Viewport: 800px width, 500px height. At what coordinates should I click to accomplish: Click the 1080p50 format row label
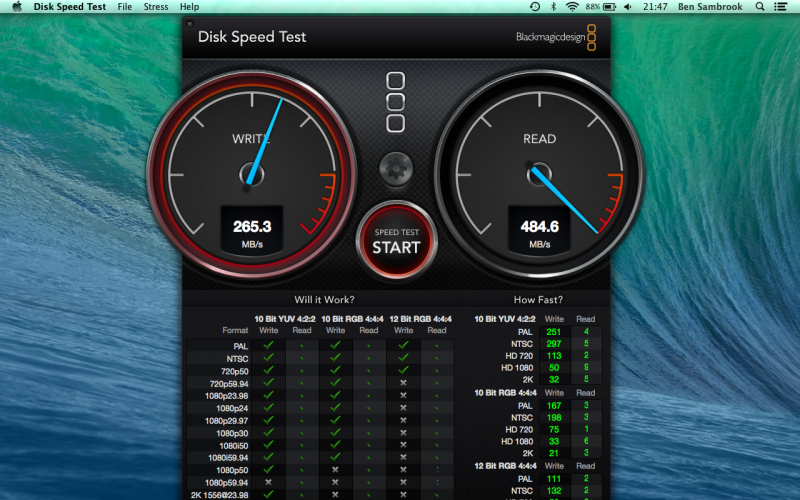[232, 470]
